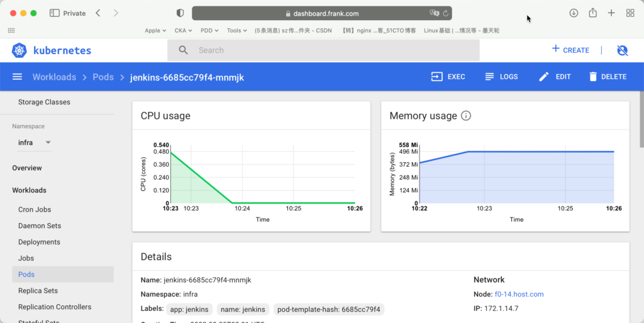
Task: Open the nginx 51CTO bookmark
Action: [379, 30]
